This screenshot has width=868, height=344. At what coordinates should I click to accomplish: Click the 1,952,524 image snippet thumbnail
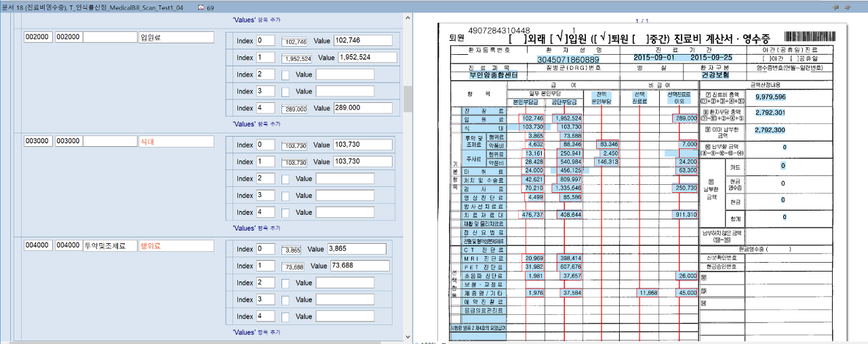296,58
